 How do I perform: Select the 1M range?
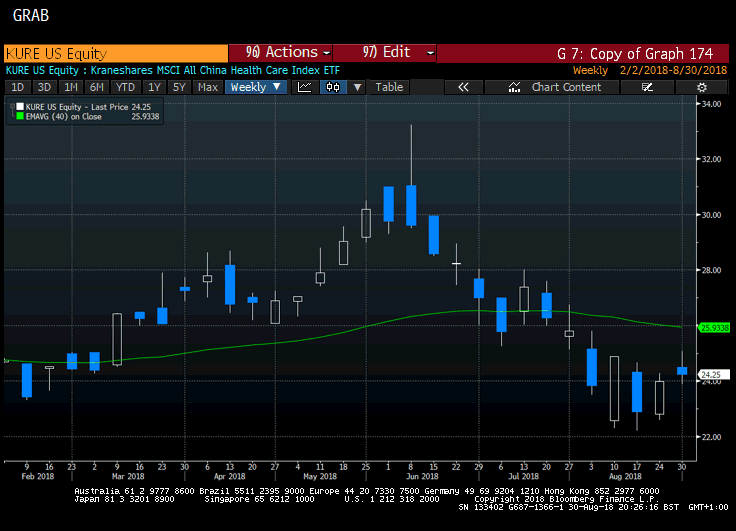71,87
